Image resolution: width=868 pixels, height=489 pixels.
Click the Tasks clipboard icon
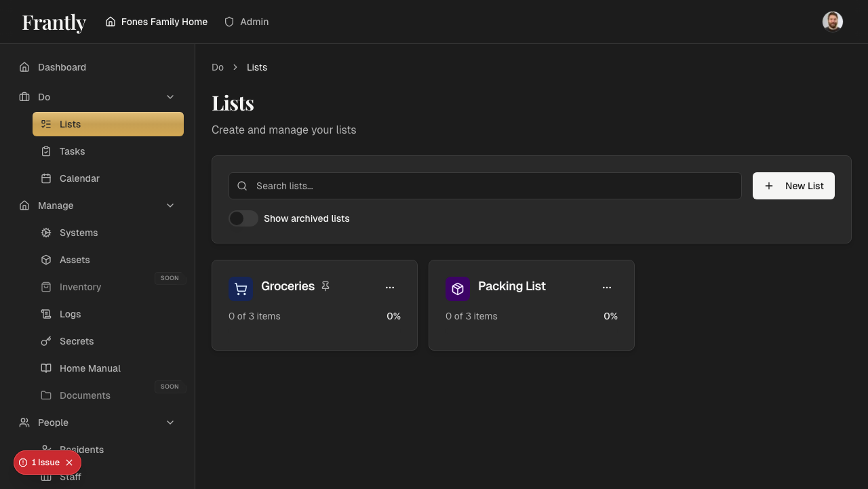tap(45, 151)
